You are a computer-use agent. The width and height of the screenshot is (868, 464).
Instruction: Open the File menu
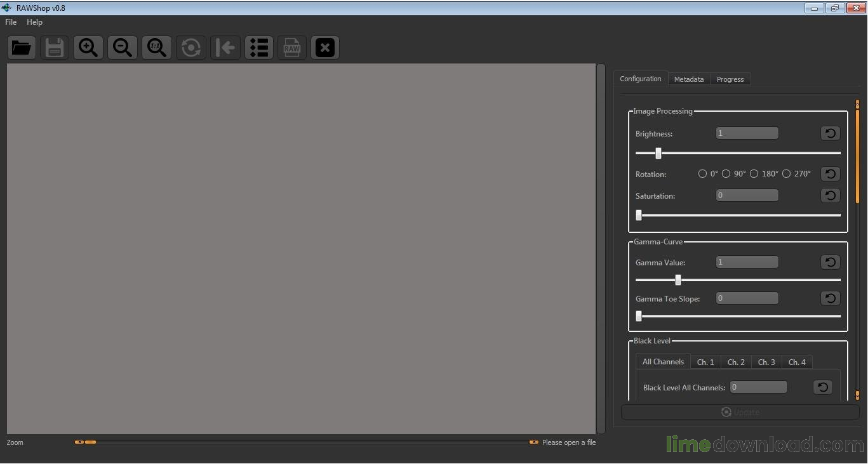11,22
